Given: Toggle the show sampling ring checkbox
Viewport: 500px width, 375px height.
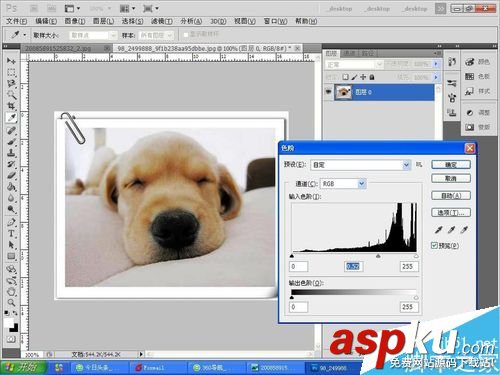Looking at the screenshot, I should [x=186, y=35].
